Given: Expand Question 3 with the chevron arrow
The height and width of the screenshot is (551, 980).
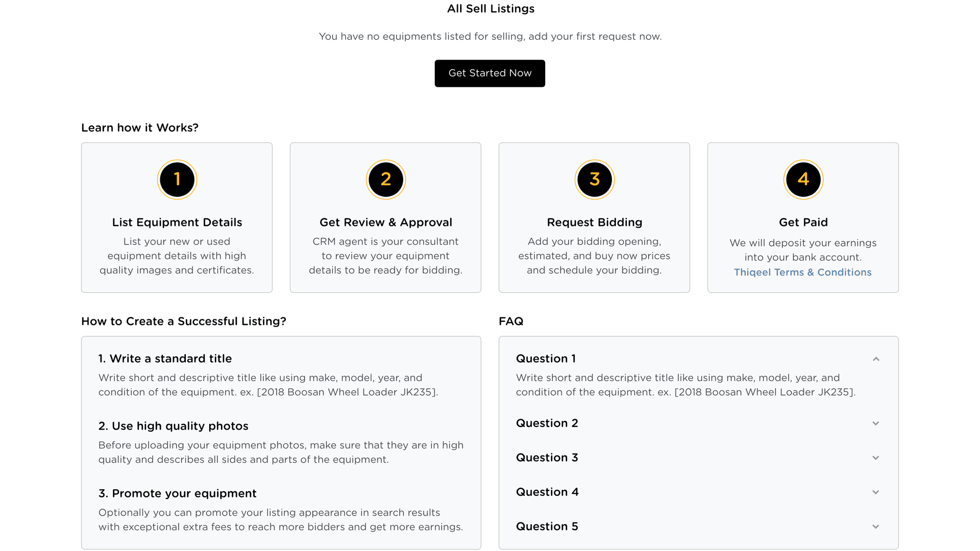Looking at the screenshot, I should coord(876,458).
